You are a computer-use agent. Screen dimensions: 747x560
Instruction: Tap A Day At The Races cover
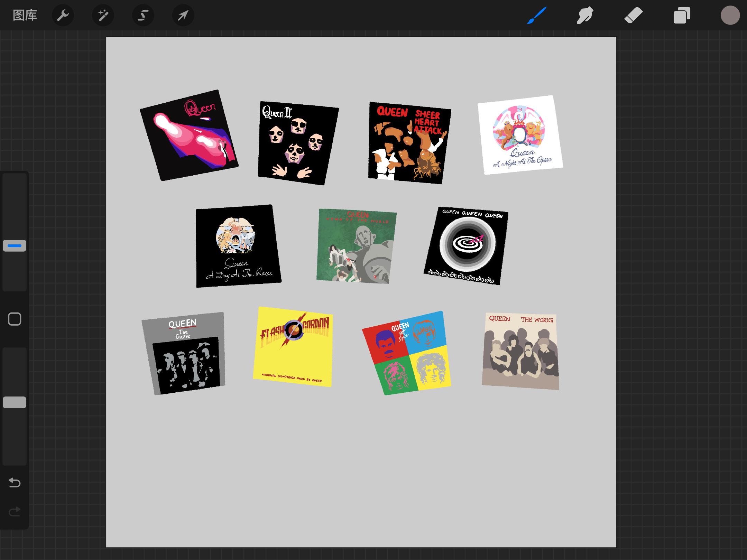pos(238,246)
